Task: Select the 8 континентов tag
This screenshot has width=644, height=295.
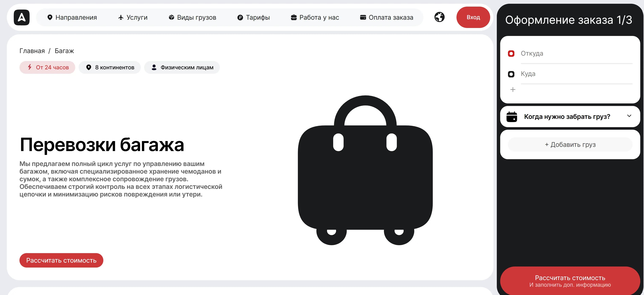Action: click(110, 67)
